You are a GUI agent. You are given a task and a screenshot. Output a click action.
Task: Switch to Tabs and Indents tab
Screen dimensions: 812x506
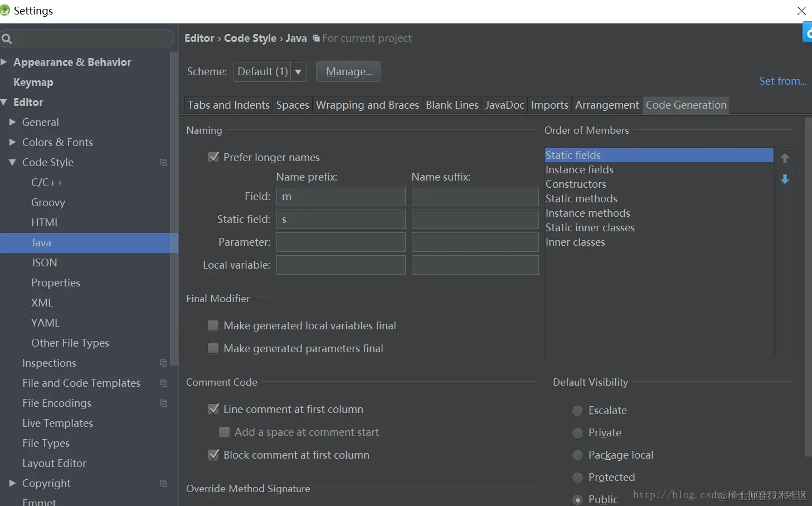(x=228, y=105)
